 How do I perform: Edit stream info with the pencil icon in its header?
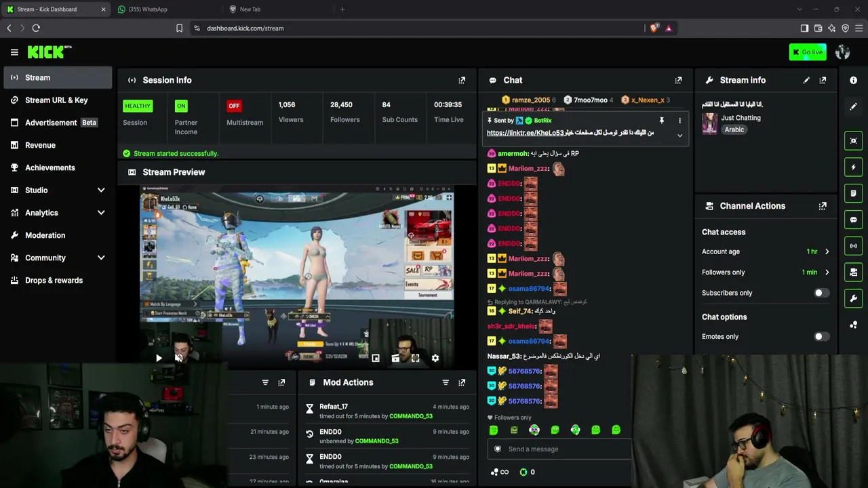(x=806, y=80)
